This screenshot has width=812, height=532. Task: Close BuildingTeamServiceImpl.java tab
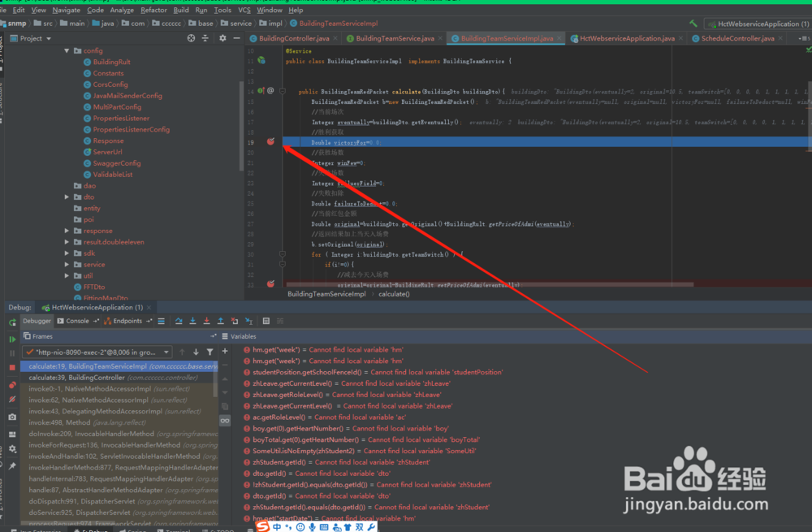tap(559, 38)
